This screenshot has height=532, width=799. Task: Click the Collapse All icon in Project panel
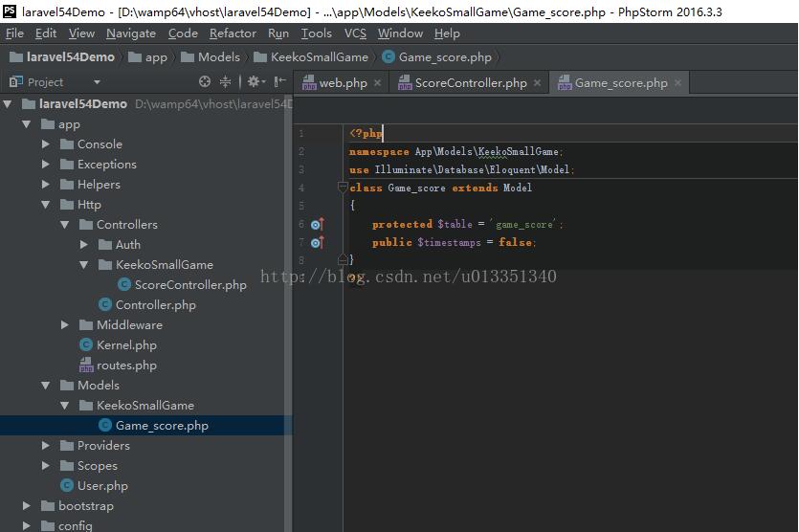tap(226, 82)
